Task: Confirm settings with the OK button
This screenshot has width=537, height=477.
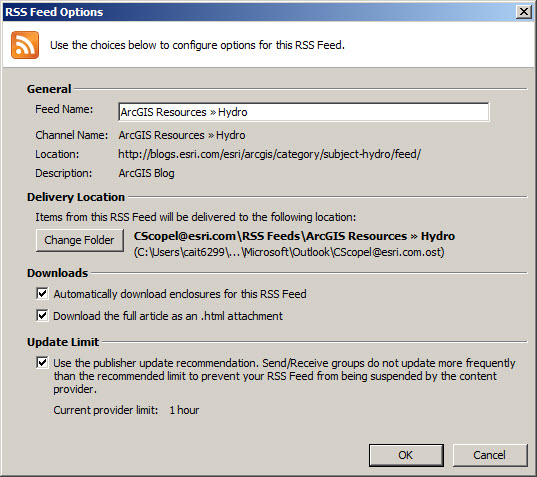Action: point(406,455)
